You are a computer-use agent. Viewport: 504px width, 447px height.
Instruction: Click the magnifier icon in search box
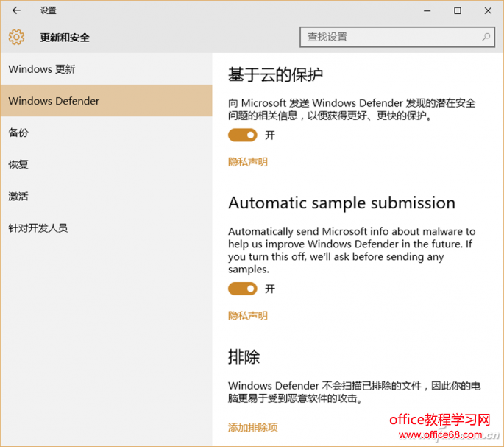click(x=486, y=36)
